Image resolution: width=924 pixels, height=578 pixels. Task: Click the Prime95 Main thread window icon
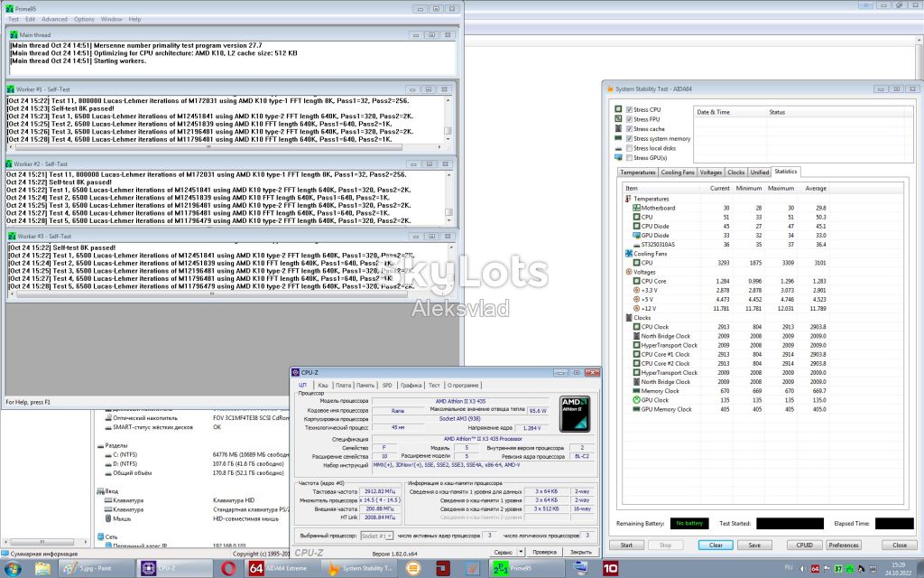coord(14,35)
